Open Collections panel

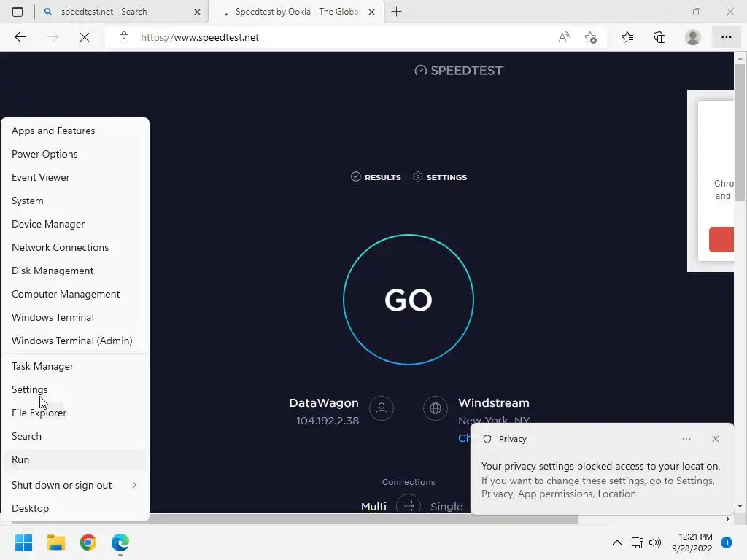(659, 37)
